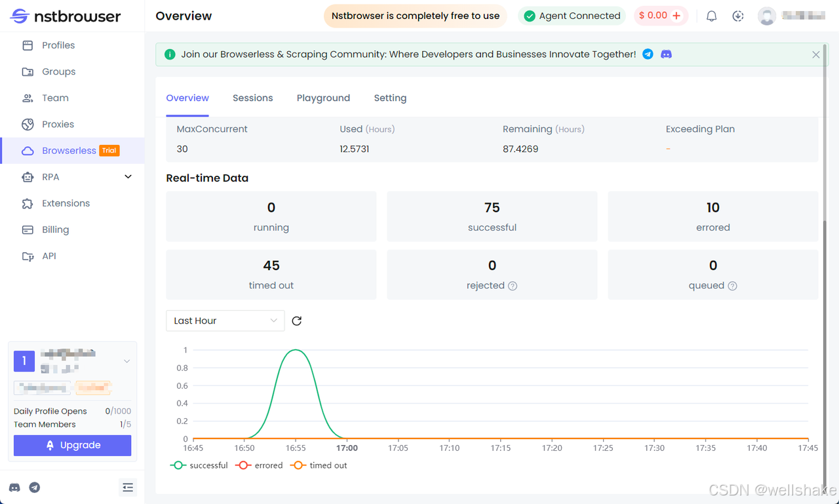
Task: Expand the team selector chevron
Action: 127,361
